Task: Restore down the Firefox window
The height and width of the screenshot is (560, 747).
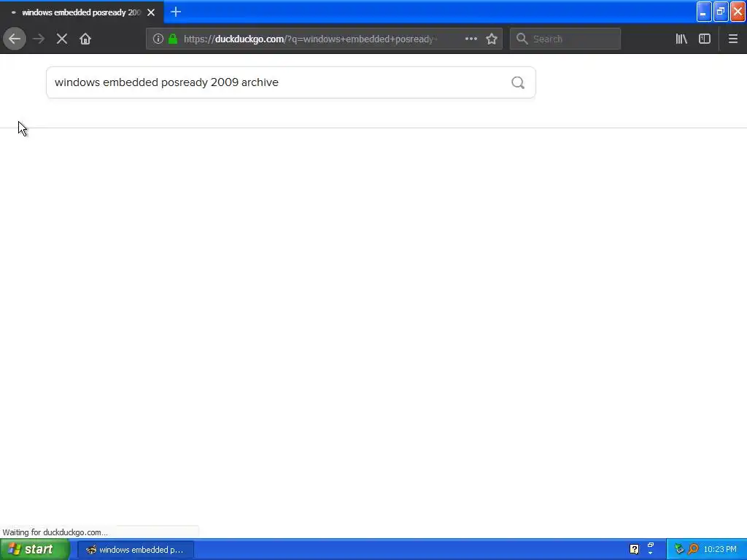Action: (721, 12)
